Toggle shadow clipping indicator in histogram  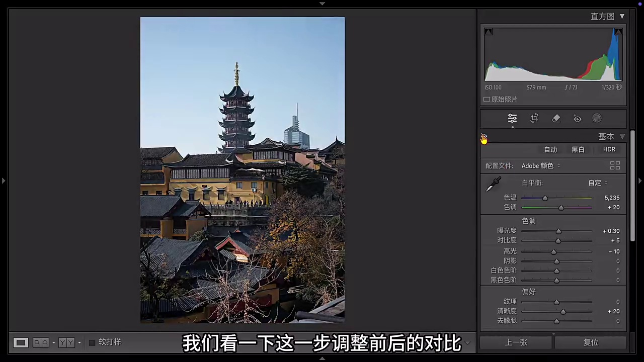click(488, 32)
